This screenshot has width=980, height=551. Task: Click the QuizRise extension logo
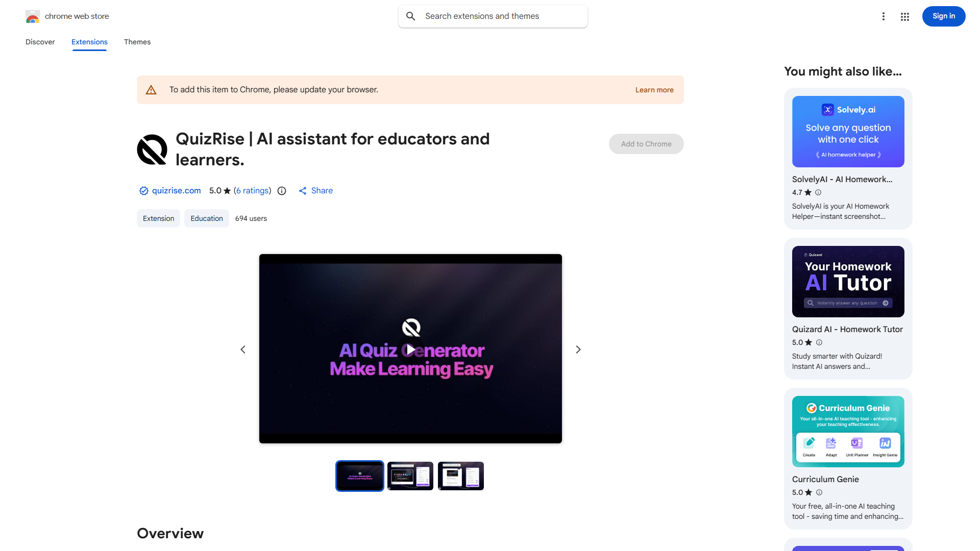click(152, 149)
